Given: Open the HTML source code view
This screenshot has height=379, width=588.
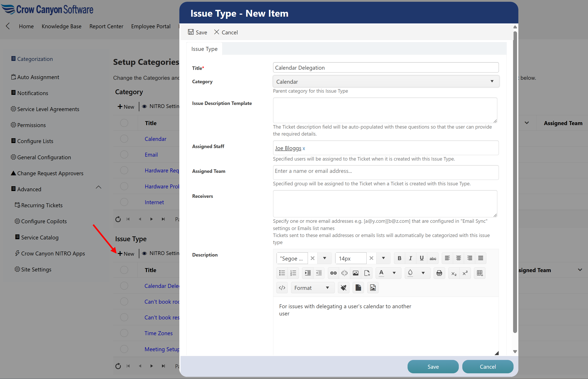Looking at the screenshot, I should click(x=282, y=288).
